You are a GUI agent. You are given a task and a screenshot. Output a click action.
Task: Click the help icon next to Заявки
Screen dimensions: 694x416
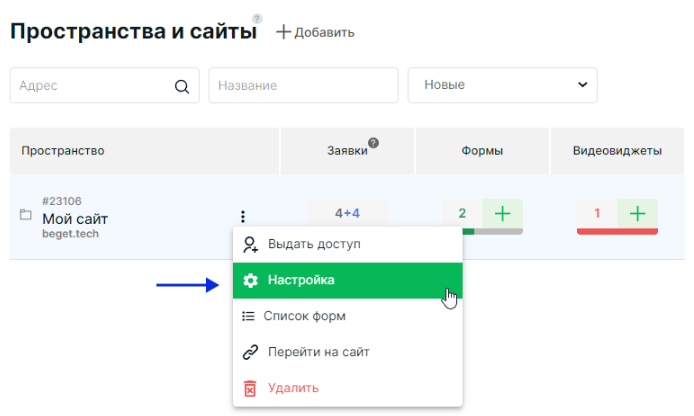point(374,143)
